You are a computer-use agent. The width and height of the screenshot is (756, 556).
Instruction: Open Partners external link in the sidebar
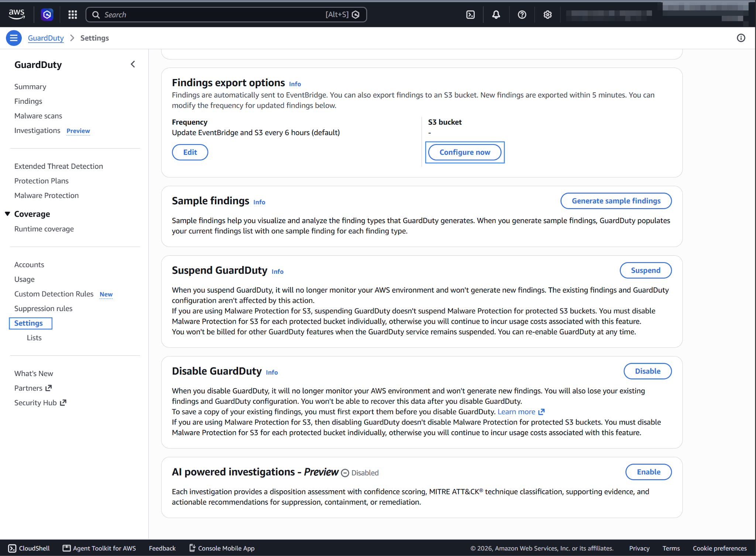pos(33,388)
